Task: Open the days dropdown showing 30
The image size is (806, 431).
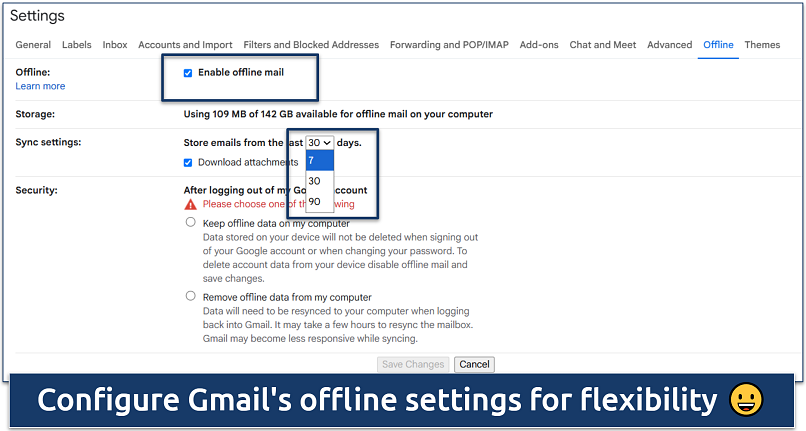Action: click(x=320, y=143)
